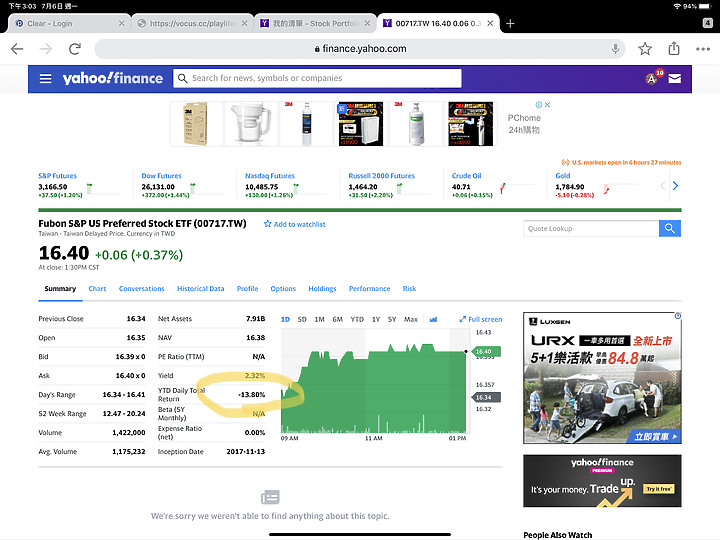Set chart range to 1M
The image size is (720, 540).
pyautogui.click(x=320, y=319)
